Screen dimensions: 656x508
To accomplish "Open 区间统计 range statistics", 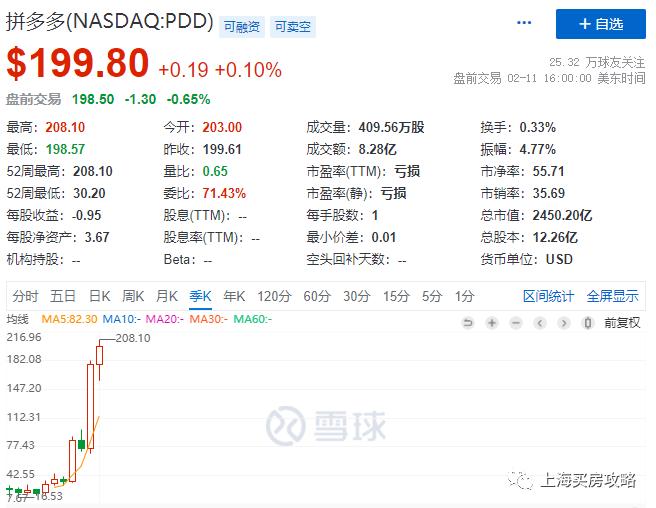I will click(549, 296).
